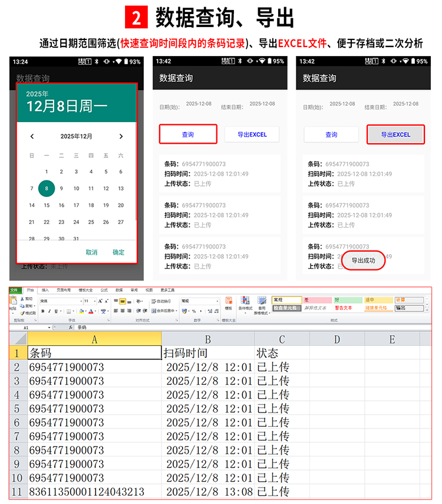
Task: Open the font name dropdown (宋体)
Action: [x=81, y=301]
